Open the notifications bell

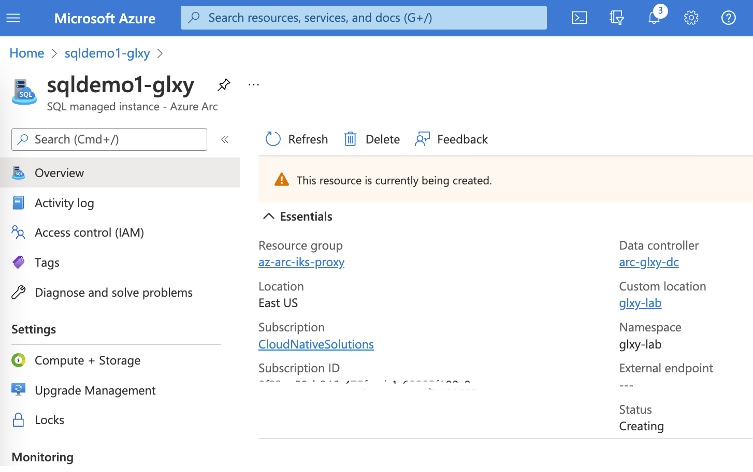click(x=654, y=18)
